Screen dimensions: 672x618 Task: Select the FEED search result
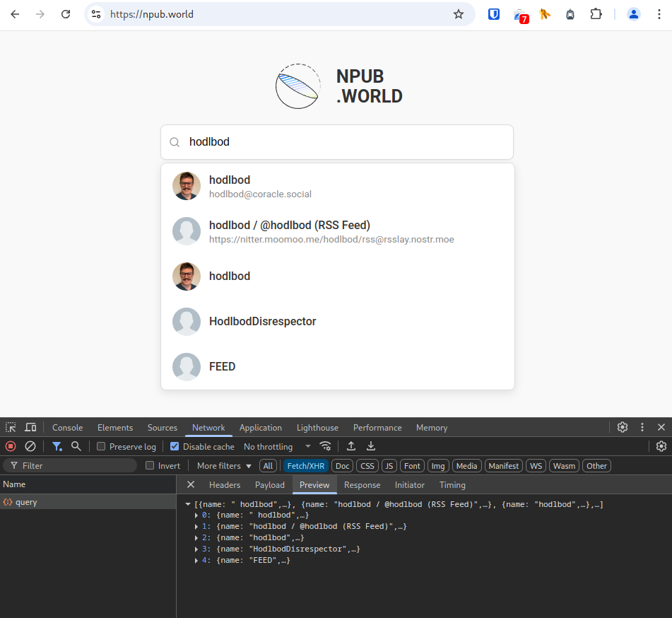(x=338, y=367)
